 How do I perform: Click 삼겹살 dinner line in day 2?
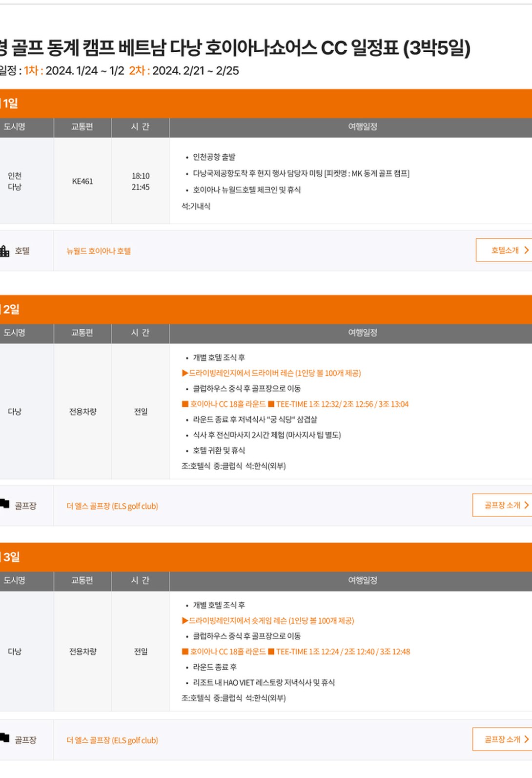[255, 420]
